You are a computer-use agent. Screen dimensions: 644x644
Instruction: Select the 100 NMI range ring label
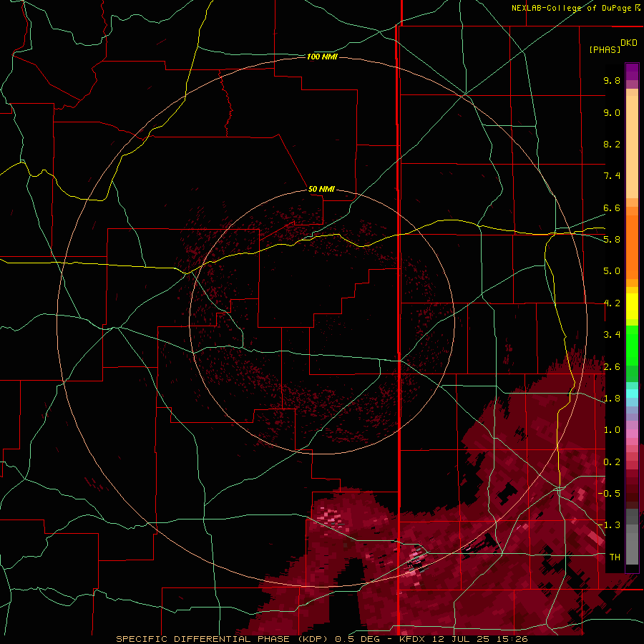pyautogui.click(x=322, y=57)
